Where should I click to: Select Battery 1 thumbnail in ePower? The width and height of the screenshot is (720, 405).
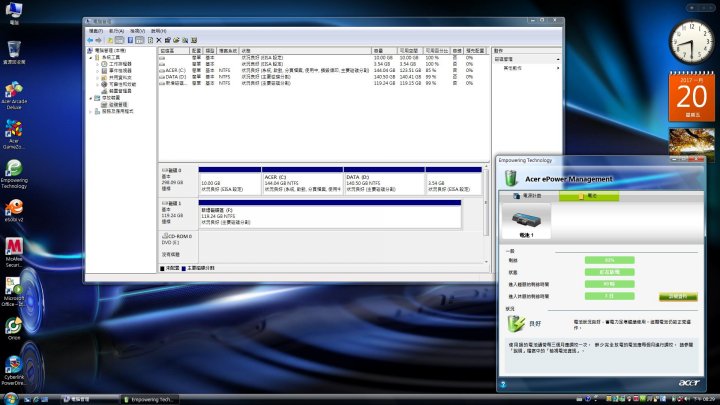point(526,222)
